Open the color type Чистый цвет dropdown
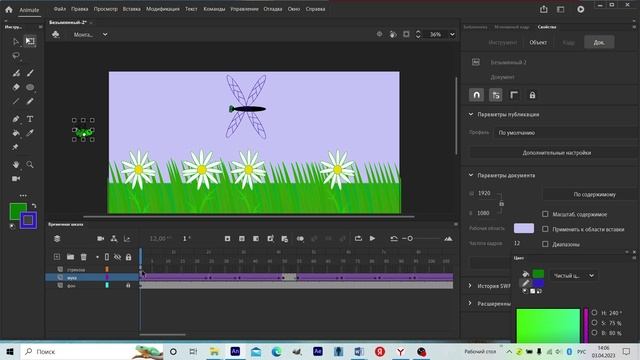 [573, 276]
